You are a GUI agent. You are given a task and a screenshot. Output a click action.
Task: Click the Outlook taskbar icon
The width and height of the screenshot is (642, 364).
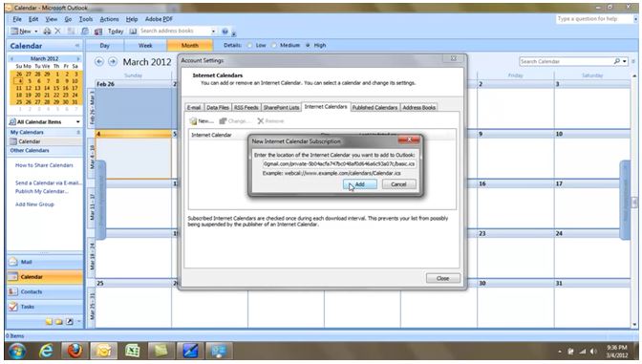[x=103, y=351]
